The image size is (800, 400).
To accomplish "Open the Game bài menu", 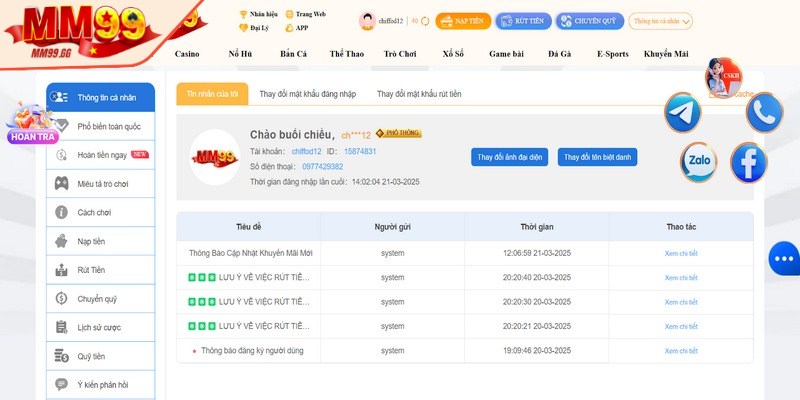I will (506, 54).
